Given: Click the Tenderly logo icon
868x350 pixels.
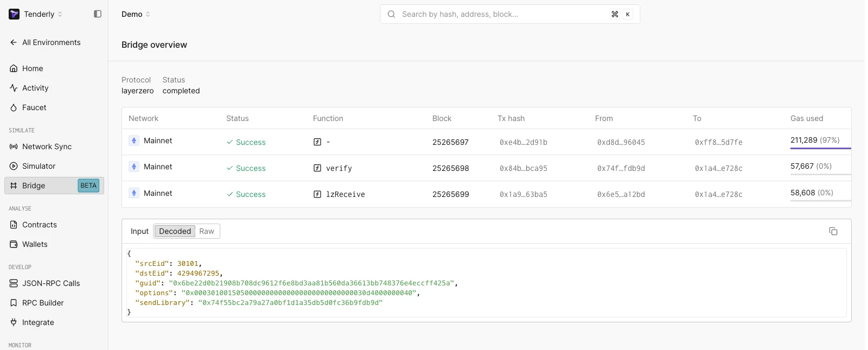Looking at the screenshot, I should [14, 14].
